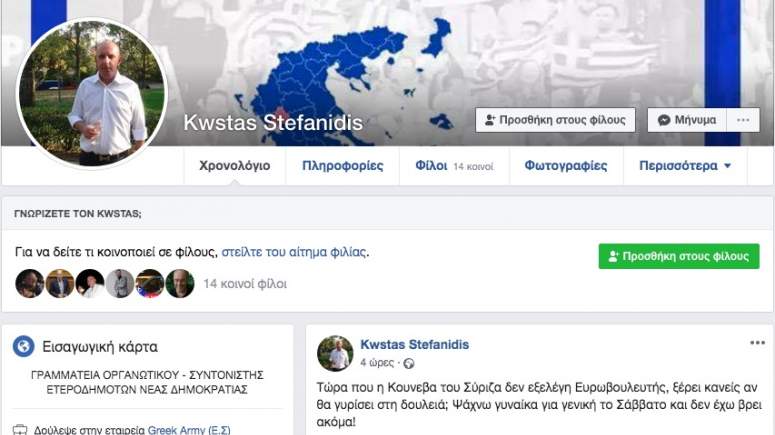Click the first mutual friend avatar
Image resolution: width=775 pixels, height=435 pixels.
click(x=30, y=284)
